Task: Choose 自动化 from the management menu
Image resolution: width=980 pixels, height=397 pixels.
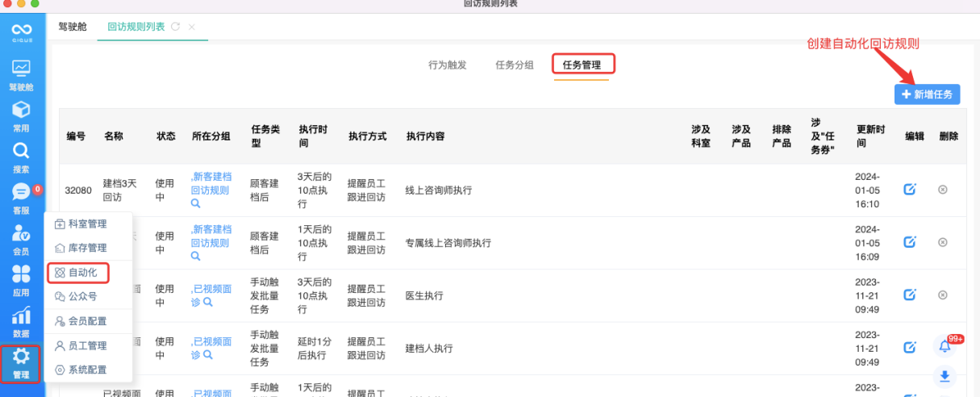Action: coord(83,273)
